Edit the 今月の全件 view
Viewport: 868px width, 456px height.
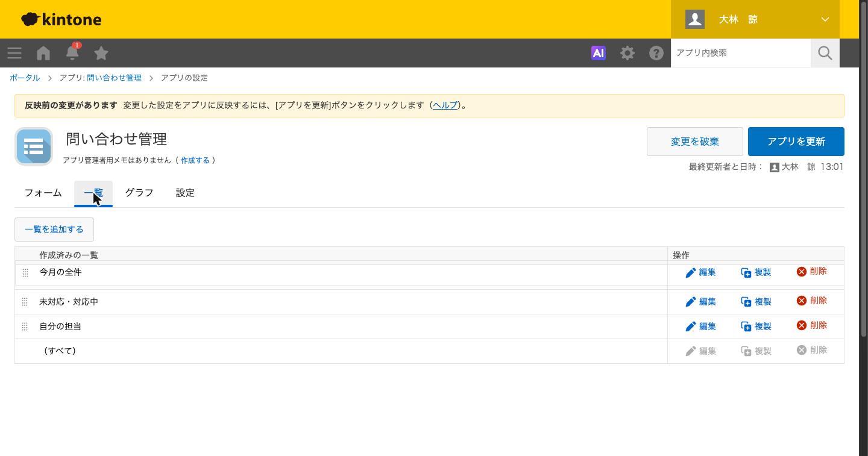click(700, 272)
